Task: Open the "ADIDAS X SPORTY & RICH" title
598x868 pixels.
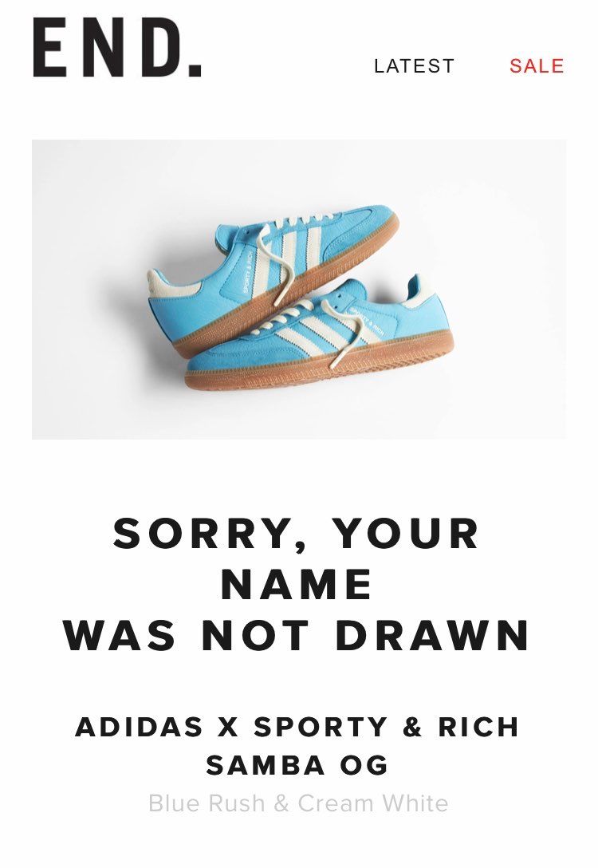Action: point(297,727)
